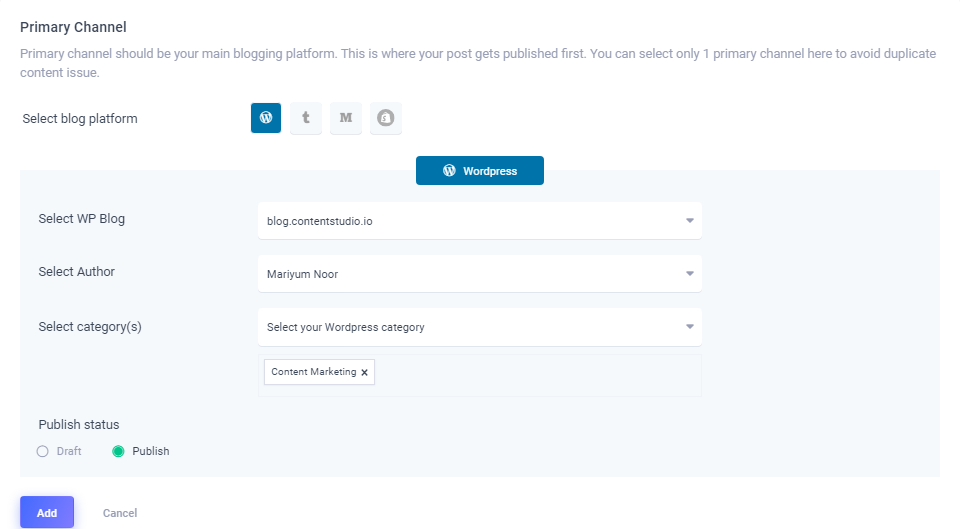Select the Shopify blog platform icon
Viewport: 960px width, 529px height.
386,118
